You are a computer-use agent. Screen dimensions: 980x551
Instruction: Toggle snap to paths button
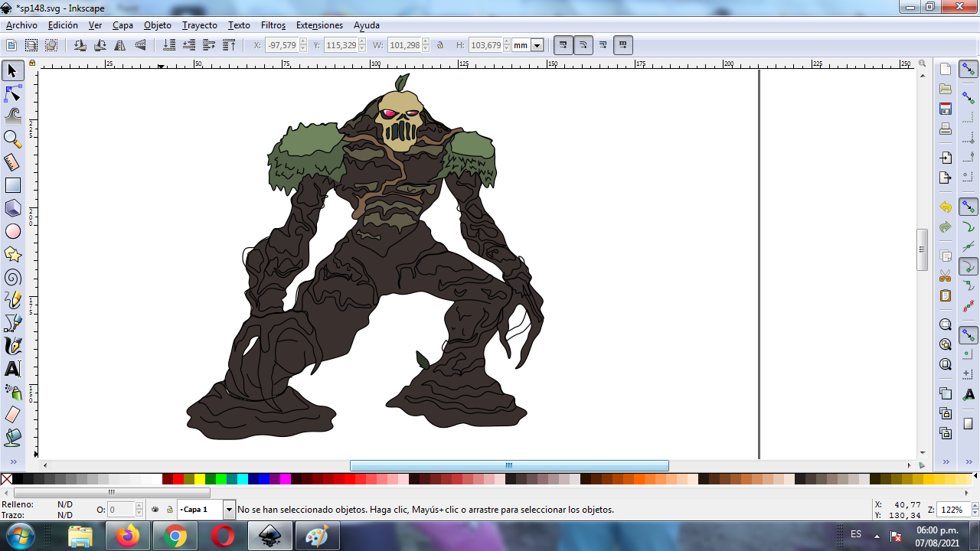click(x=969, y=227)
